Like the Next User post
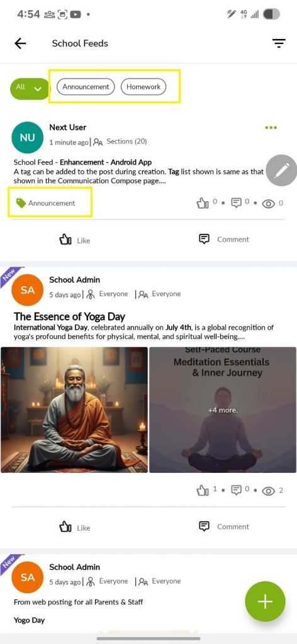297x644 pixels. pyautogui.click(x=75, y=240)
